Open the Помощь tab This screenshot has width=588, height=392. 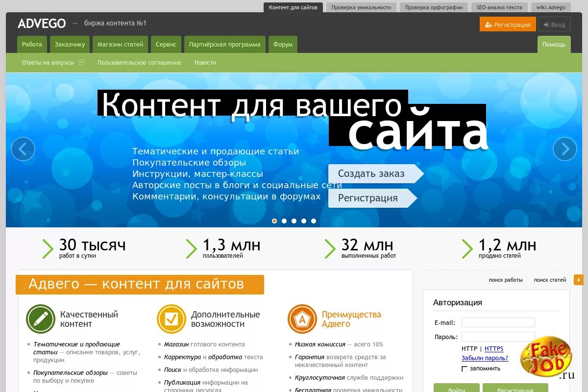(x=554, y=44)
